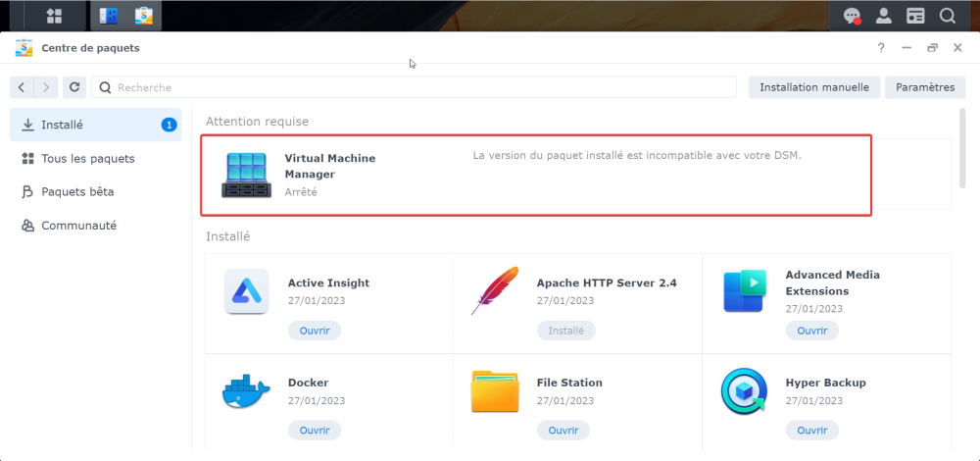Minimize the Centre de paquets window

906,47
